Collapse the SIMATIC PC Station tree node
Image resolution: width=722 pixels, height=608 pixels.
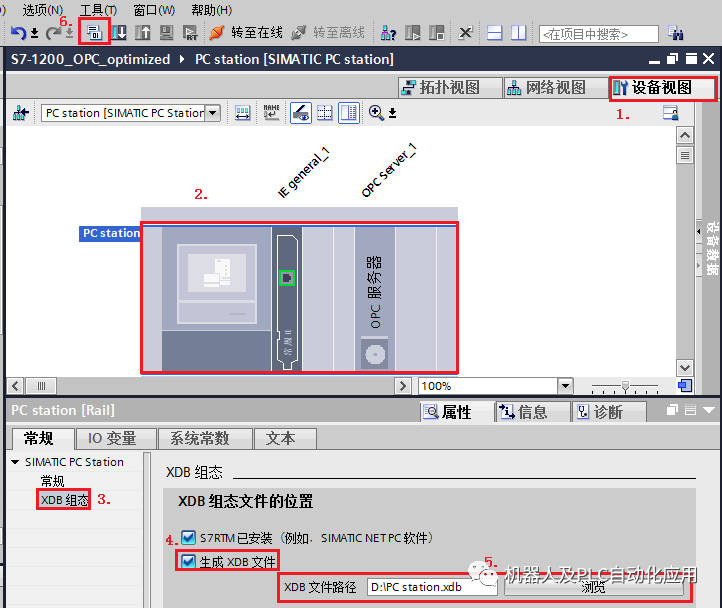click(15, 462)
